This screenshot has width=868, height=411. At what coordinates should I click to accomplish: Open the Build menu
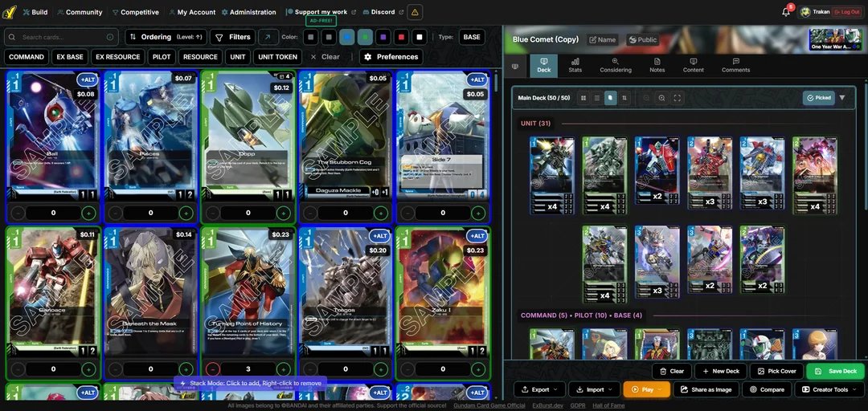point(35,12)
